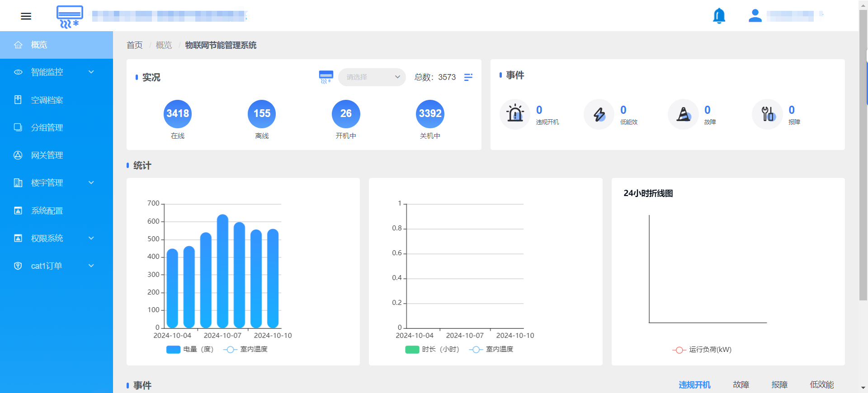
Task: Switch to the 故障 events tab
Action: tap(741, 384)
